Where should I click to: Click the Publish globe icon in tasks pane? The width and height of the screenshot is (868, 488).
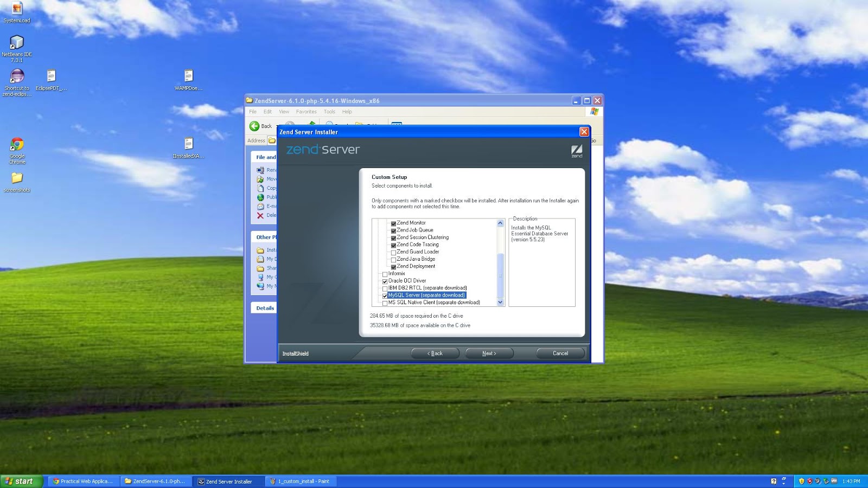(x=260, y=197)
